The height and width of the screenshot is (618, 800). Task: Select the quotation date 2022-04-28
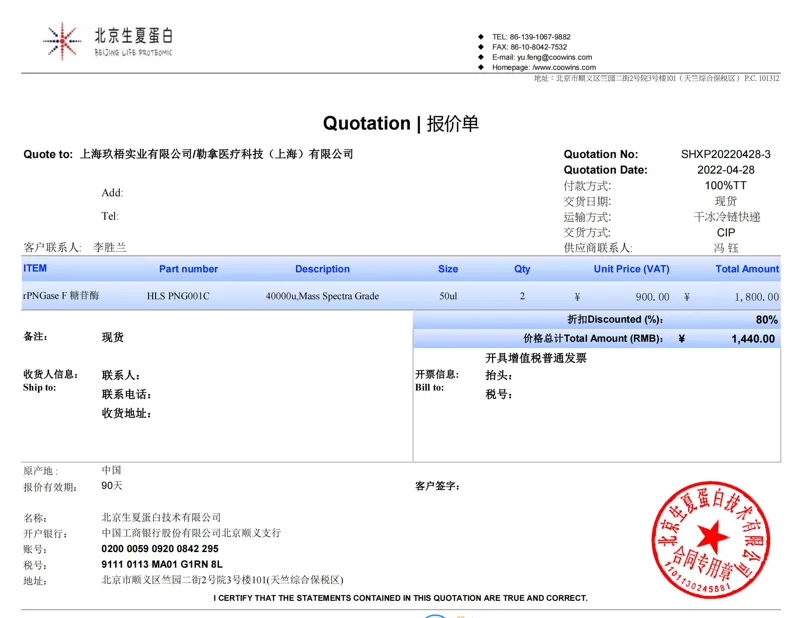click(x=726, y=170)
